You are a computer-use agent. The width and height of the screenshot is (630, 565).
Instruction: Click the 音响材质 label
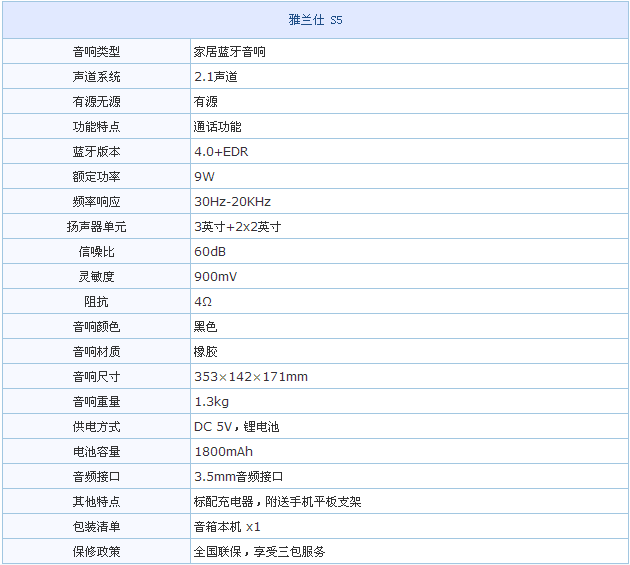pyautogui.click(x=96, y=352)
